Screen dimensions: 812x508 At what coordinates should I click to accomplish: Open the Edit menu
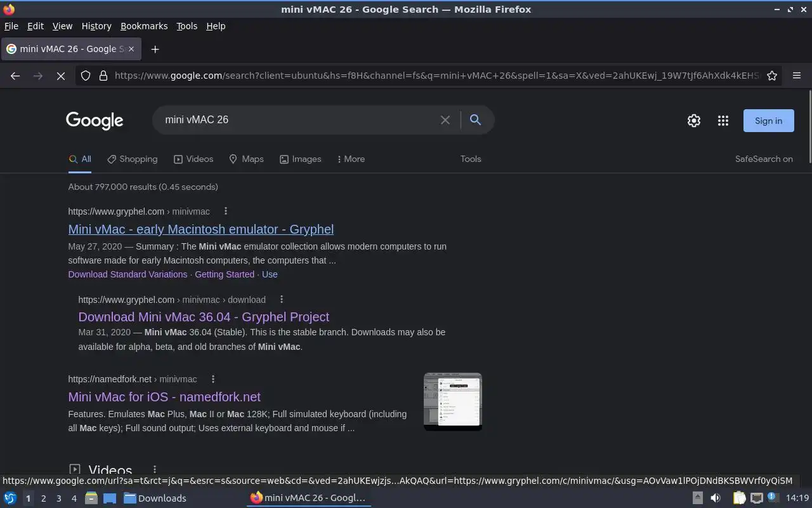pos(36,26)
